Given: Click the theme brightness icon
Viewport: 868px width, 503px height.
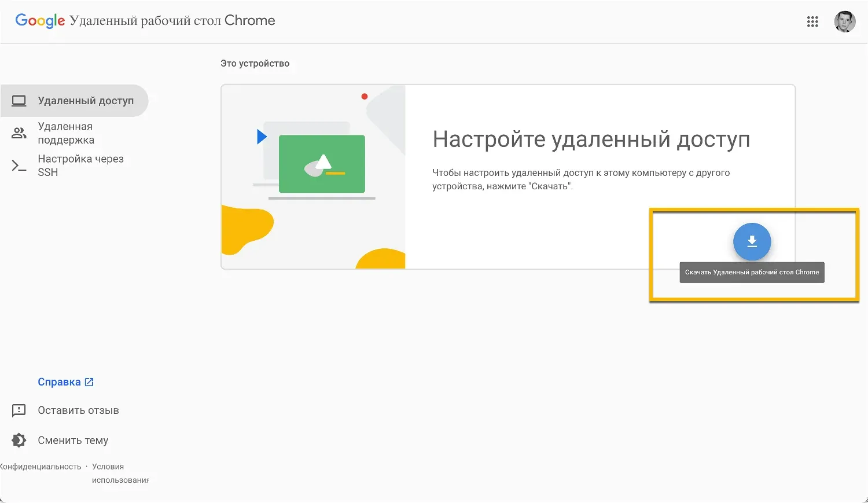Looking at the screenshot, I should point(19,440).
